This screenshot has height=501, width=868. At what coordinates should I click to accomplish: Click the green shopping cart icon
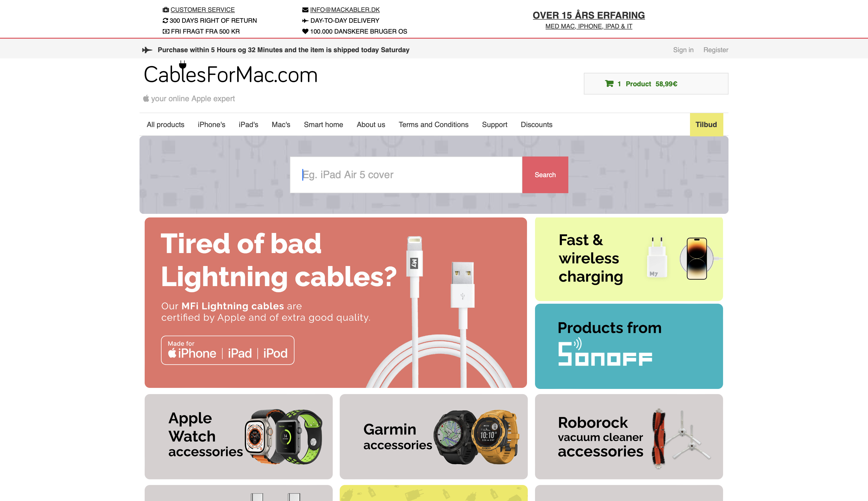click(609, 84)
